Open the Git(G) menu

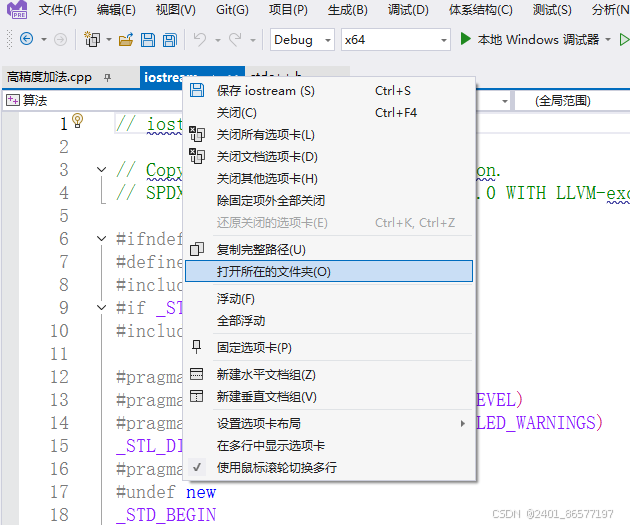[x=232, y=10]
